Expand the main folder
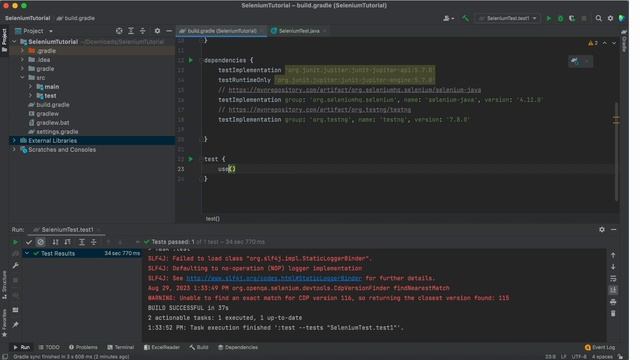 (x=31, y=87)
